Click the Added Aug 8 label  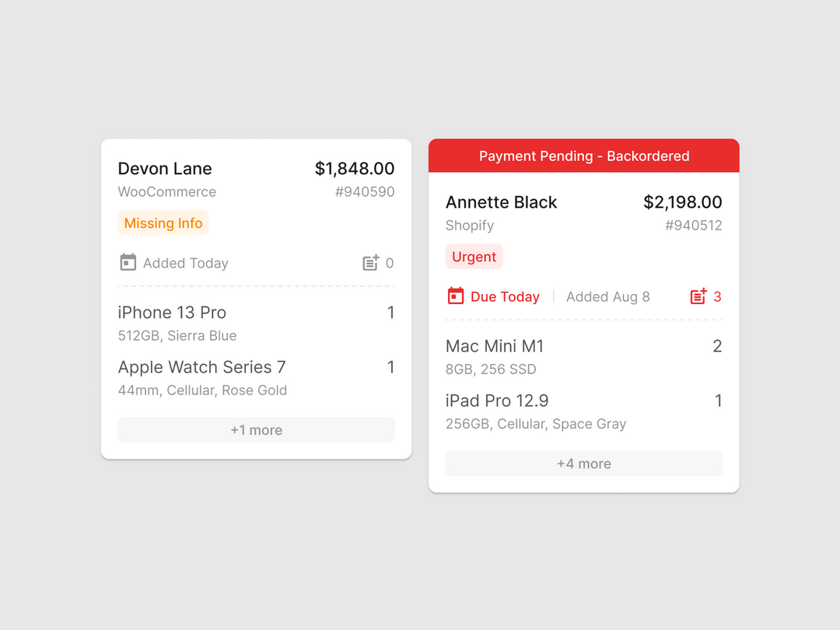pos(607,296)
